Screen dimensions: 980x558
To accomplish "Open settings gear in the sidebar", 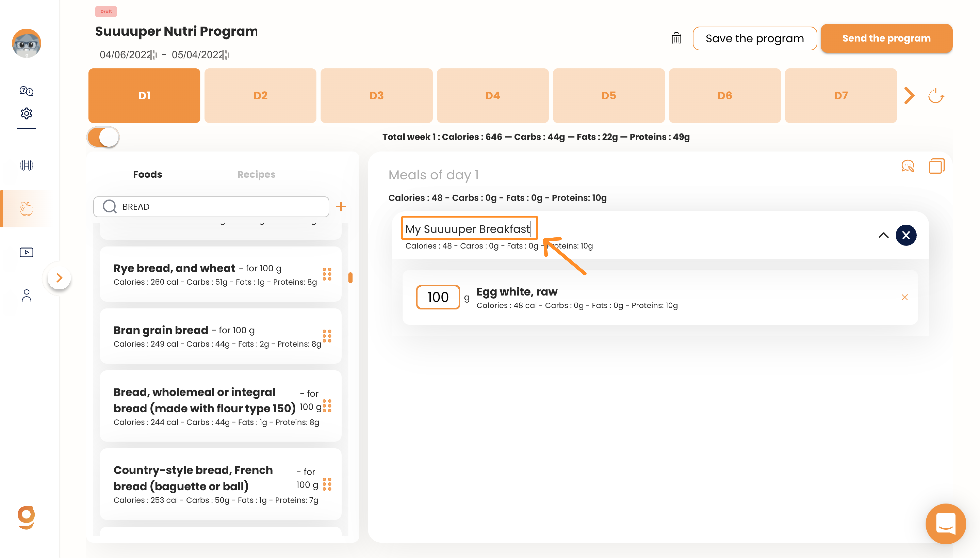I will (26, 113).
